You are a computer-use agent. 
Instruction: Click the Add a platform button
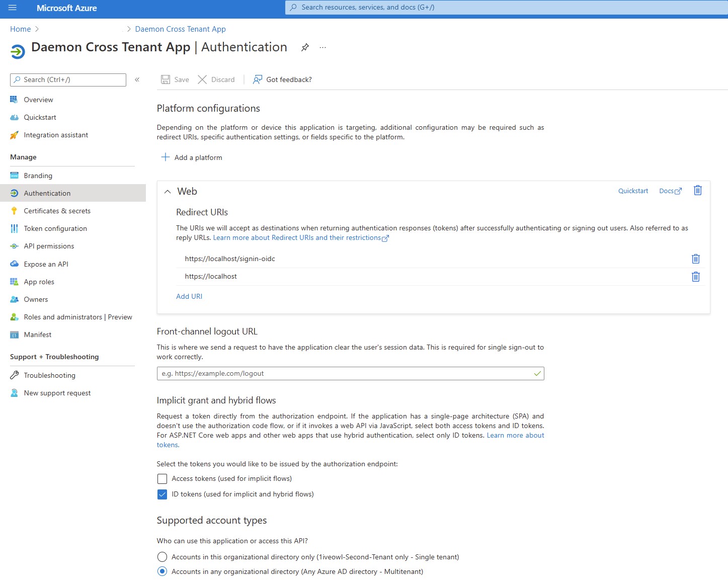coord(192,157)
